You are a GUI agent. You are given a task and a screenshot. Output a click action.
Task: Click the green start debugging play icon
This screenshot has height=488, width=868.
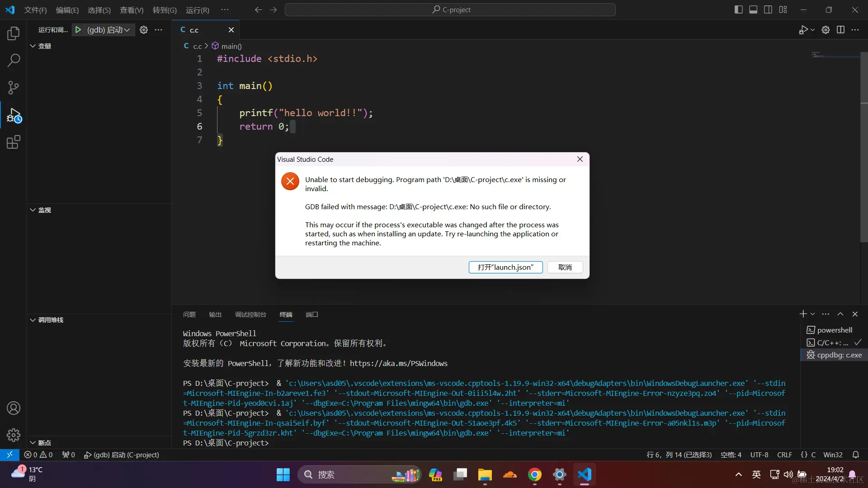(x=78, y=30)
